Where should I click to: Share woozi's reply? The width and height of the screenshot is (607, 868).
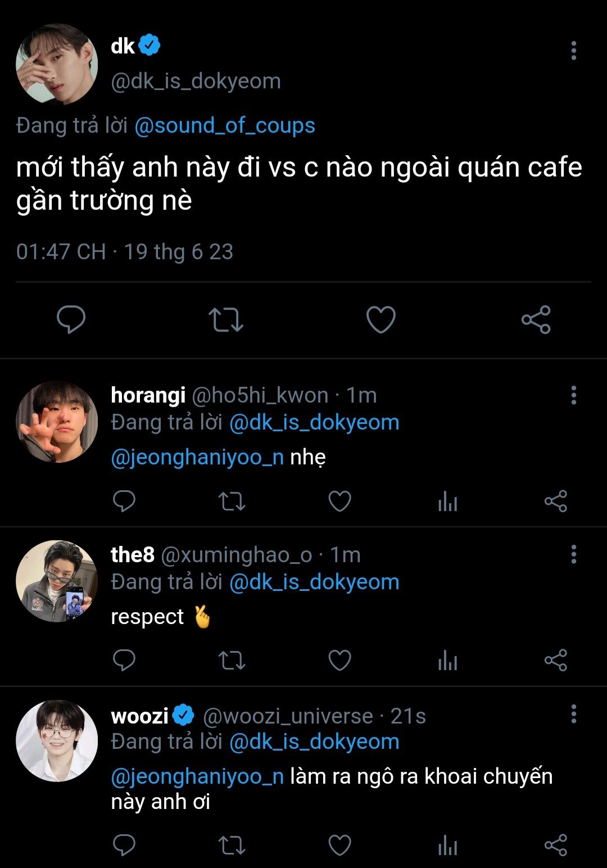pos(555,845)
